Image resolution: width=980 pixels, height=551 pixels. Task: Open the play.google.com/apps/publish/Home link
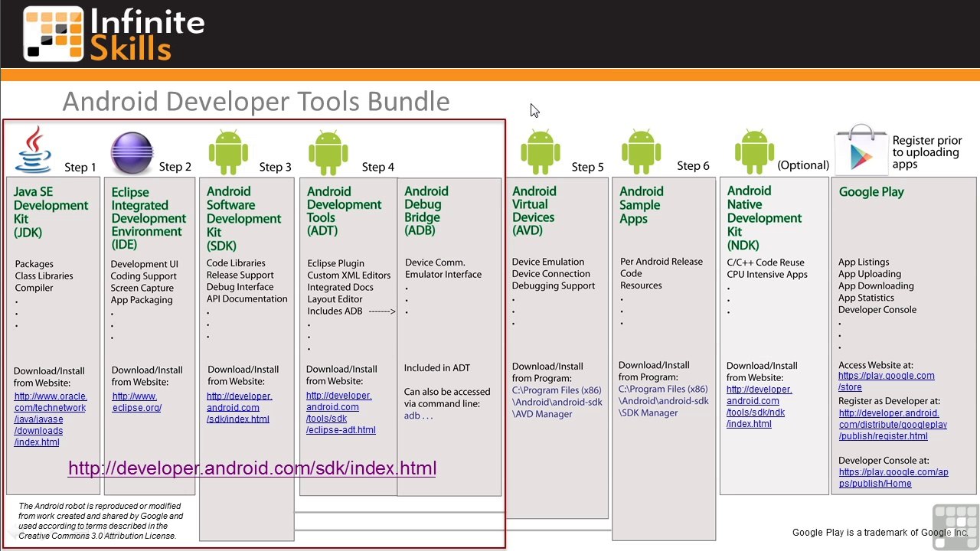click(893, 478)
